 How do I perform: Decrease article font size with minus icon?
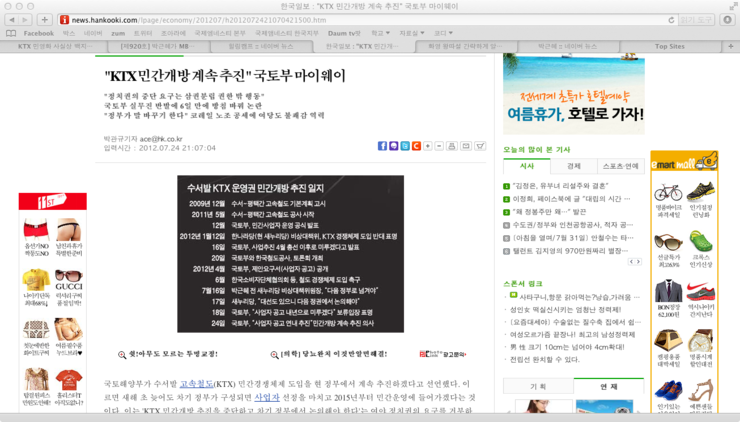pyautogui.click(x=439, y=146)
